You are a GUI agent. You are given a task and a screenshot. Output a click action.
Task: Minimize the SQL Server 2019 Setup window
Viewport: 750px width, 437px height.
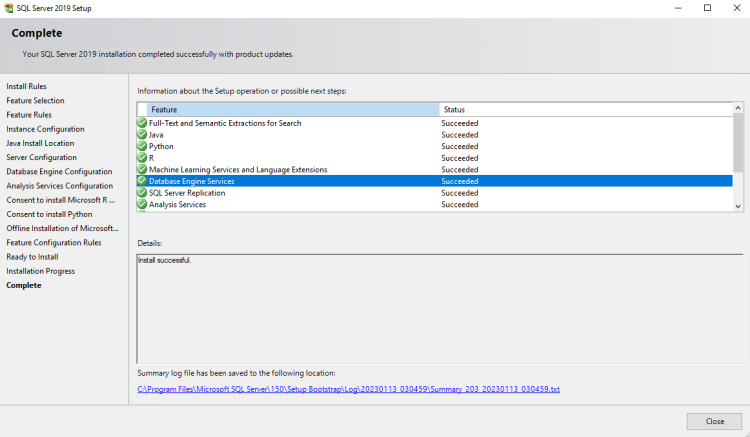(678, 8)
